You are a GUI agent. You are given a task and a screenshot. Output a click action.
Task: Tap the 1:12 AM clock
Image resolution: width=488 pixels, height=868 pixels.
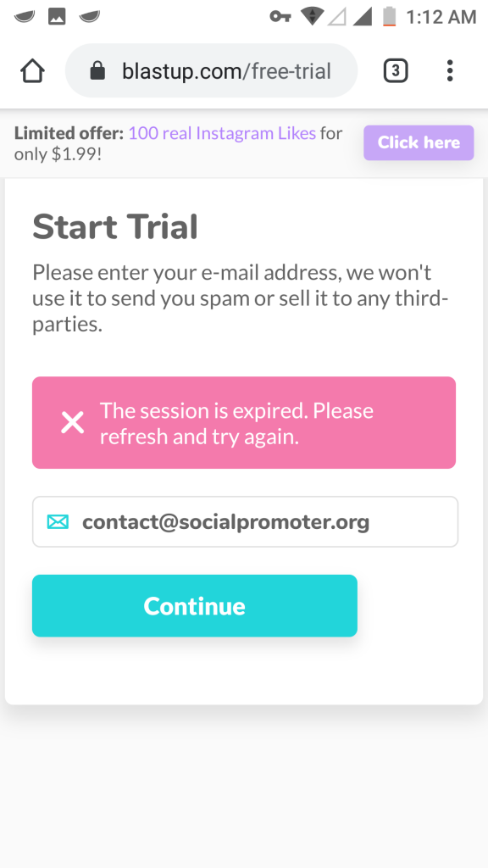click(441, 17)
